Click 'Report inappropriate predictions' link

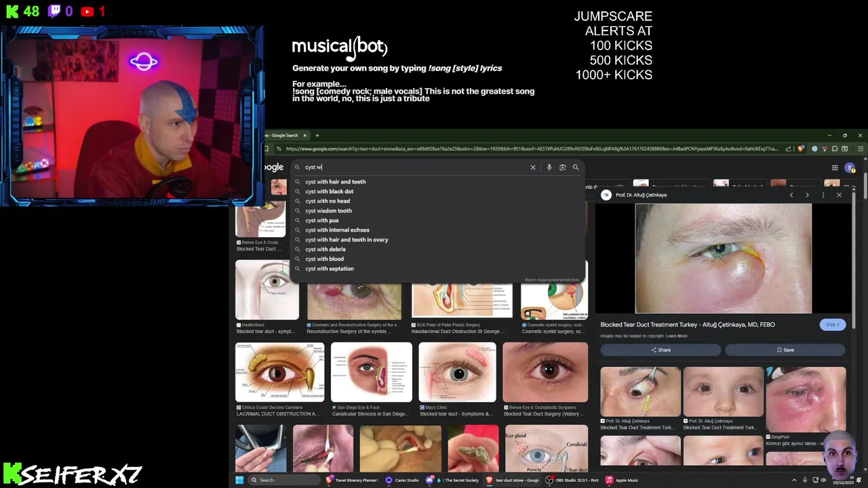coord(551,280)
